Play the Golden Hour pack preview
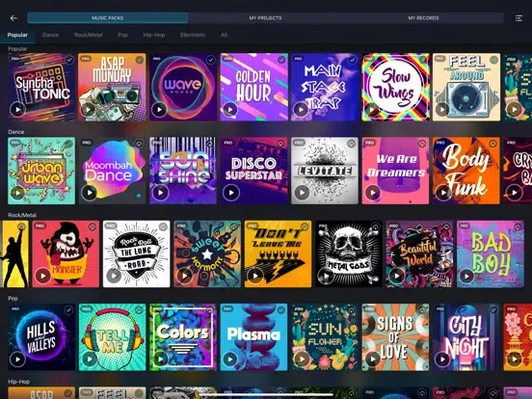The image size is (532, 399). 230,109
